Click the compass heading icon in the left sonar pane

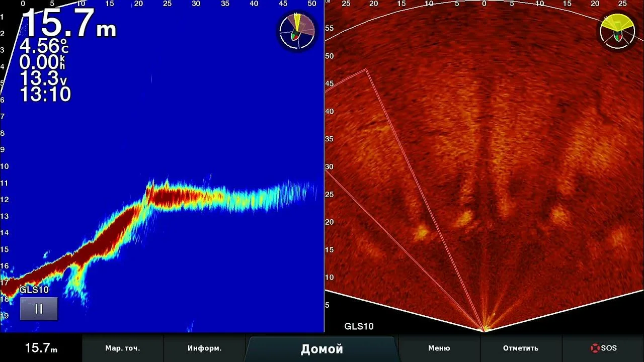tap(297, 31)
